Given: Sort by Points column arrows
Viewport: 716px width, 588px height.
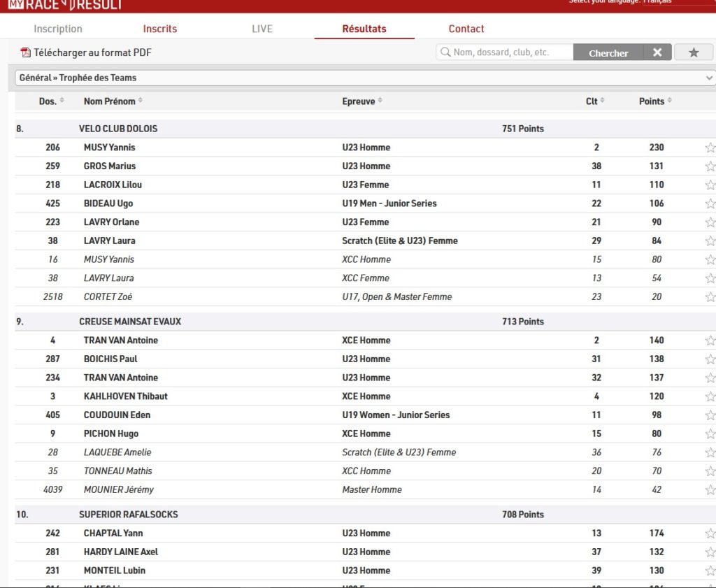Looking at the screenshot, I should click(669, 101).
